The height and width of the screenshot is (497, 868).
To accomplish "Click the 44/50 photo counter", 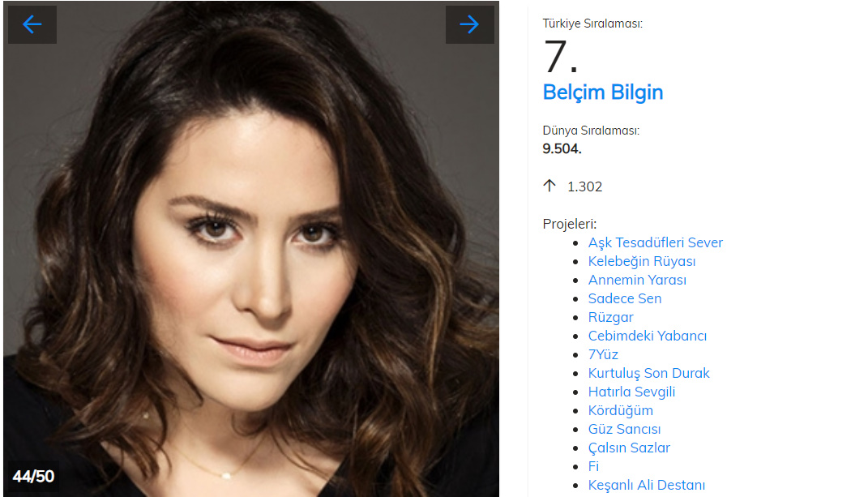I will click(x=33, y=477).
